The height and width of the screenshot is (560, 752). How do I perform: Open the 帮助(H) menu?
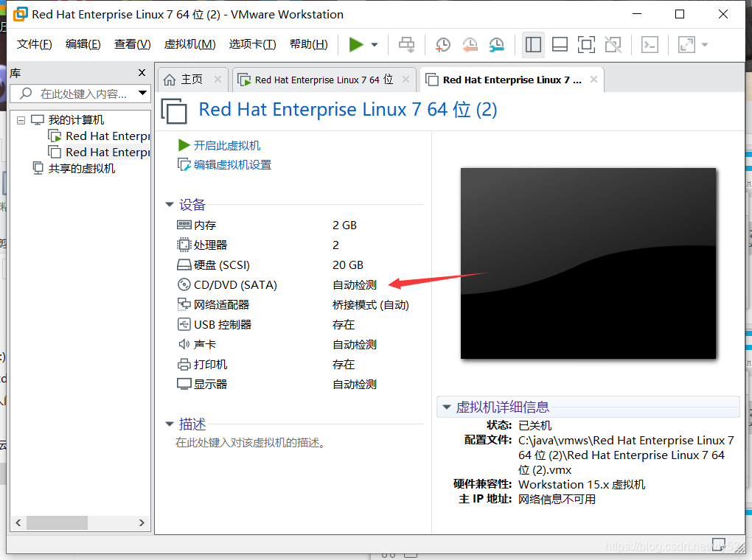309,45
